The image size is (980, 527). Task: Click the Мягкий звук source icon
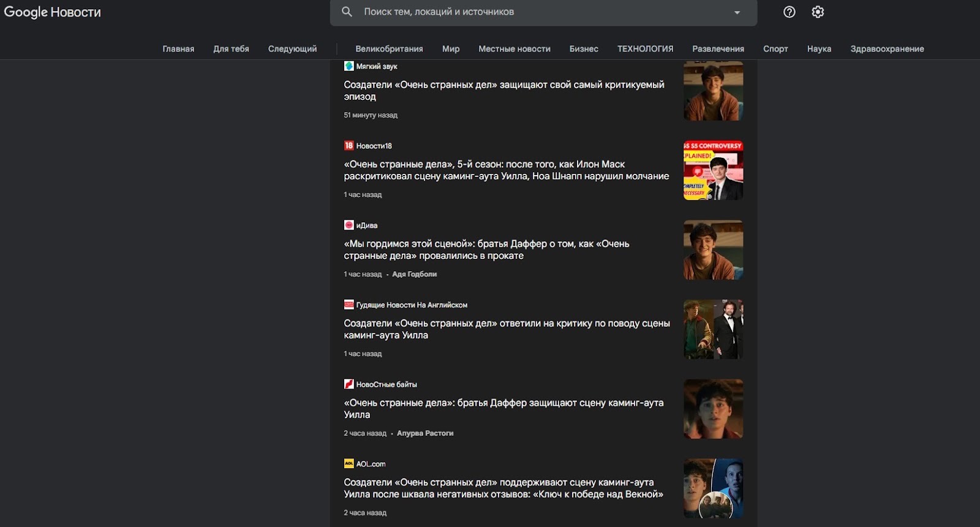349,66
